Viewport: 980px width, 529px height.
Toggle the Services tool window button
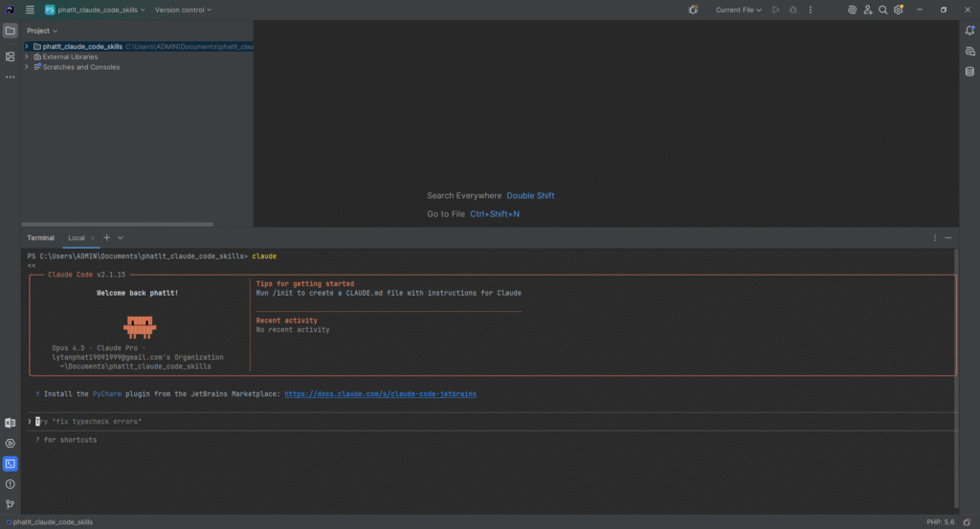pyautogui.click(x=10, y=443)
